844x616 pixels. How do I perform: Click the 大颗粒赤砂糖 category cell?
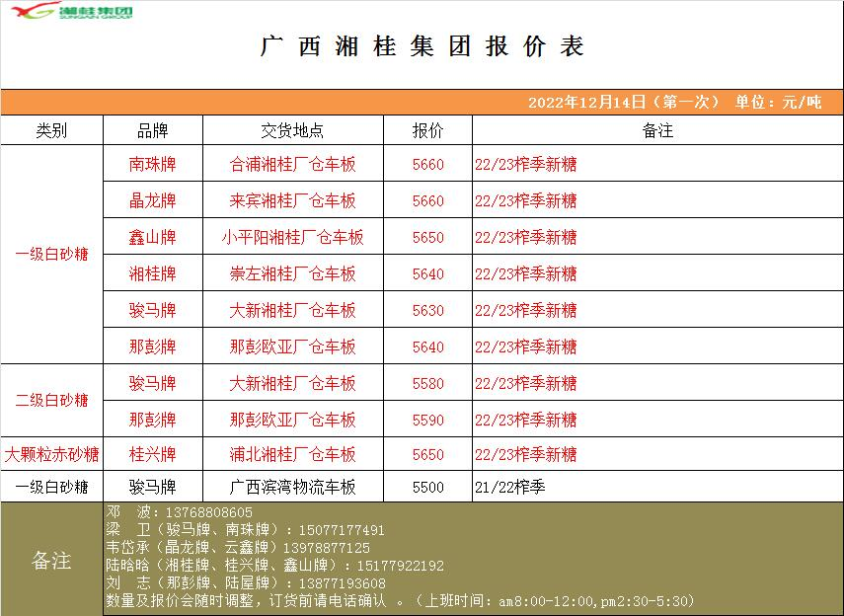(x=51, y=455)
